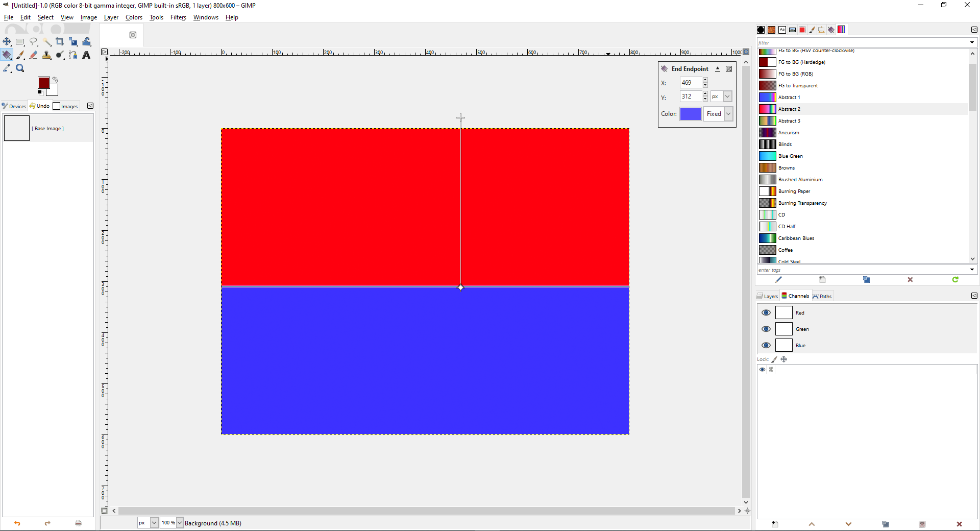
Task: Open unit dropdown next to Y field
Action: (x=728, y=96)
